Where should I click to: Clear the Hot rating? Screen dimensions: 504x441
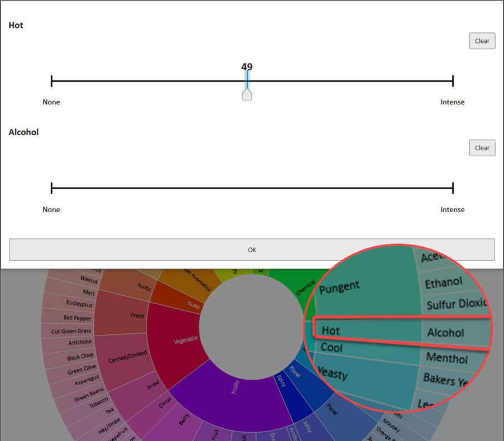coord(482,41)
